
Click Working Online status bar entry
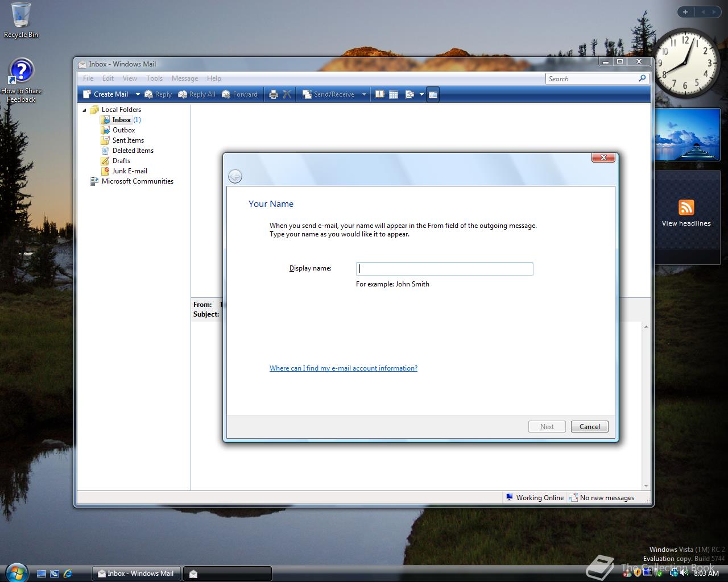[x=535, y=498]
